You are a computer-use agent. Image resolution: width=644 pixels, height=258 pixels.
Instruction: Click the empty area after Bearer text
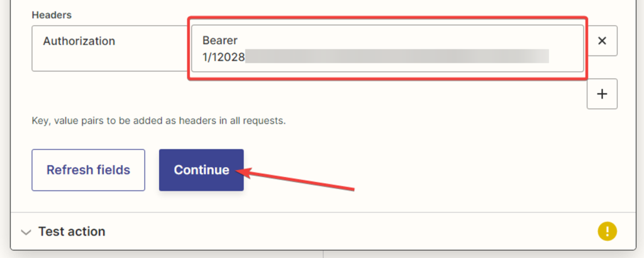[409, 41]
